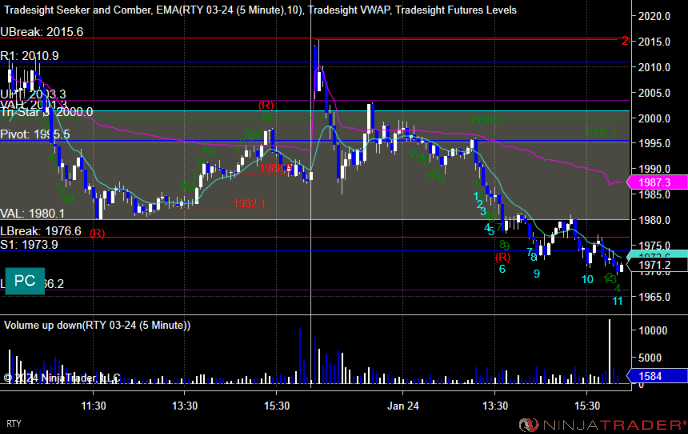
Task: Click the UBreak: 2015.6 level label
Action: coord(42,32)
